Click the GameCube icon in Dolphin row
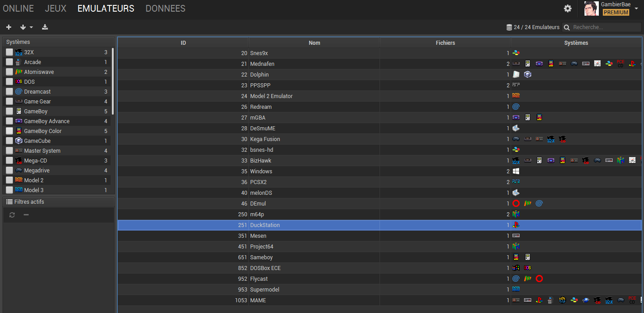The width and height of the screenshot is (644, 313). point(528,75)
